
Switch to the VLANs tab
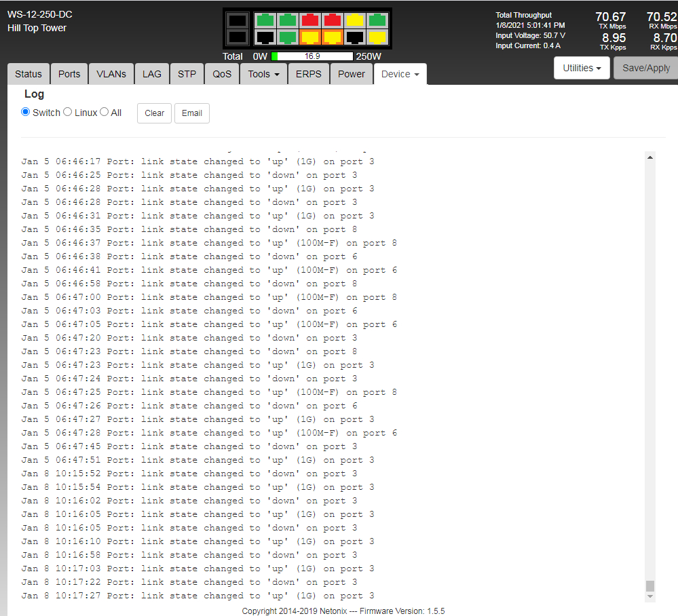point(111,74)
